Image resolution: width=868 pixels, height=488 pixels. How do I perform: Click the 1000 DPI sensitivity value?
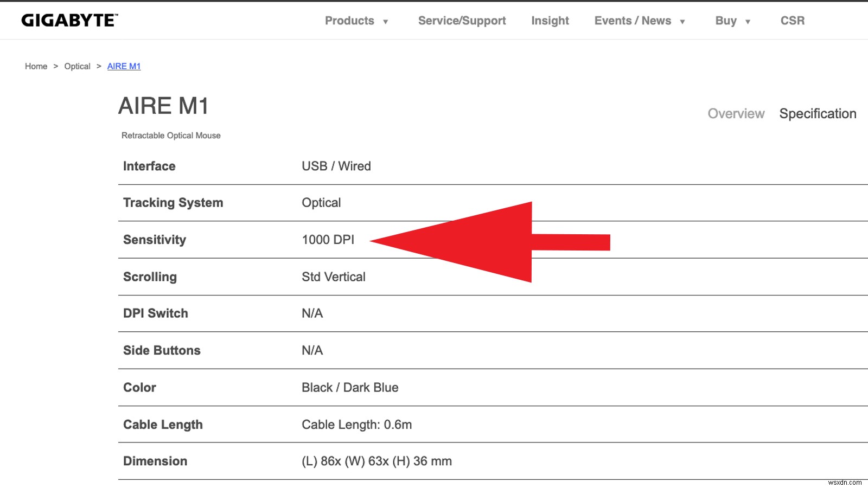(328, 240)
